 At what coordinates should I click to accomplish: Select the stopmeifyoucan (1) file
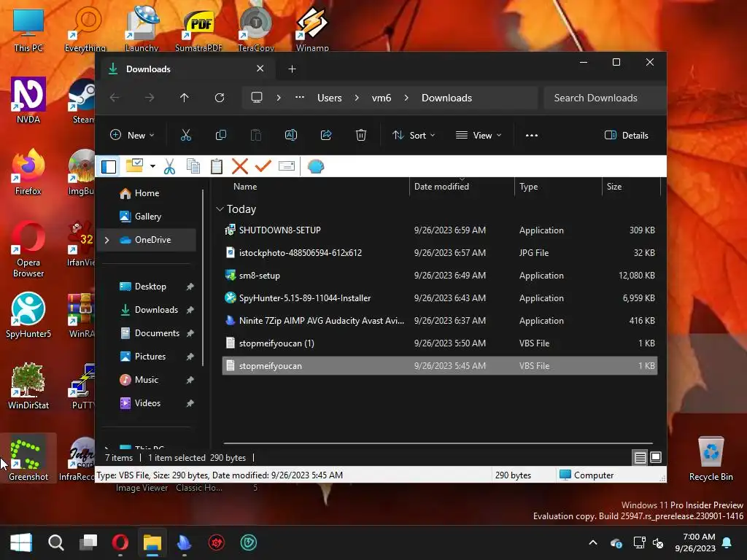pyautogui.click(x=440, y=343)
